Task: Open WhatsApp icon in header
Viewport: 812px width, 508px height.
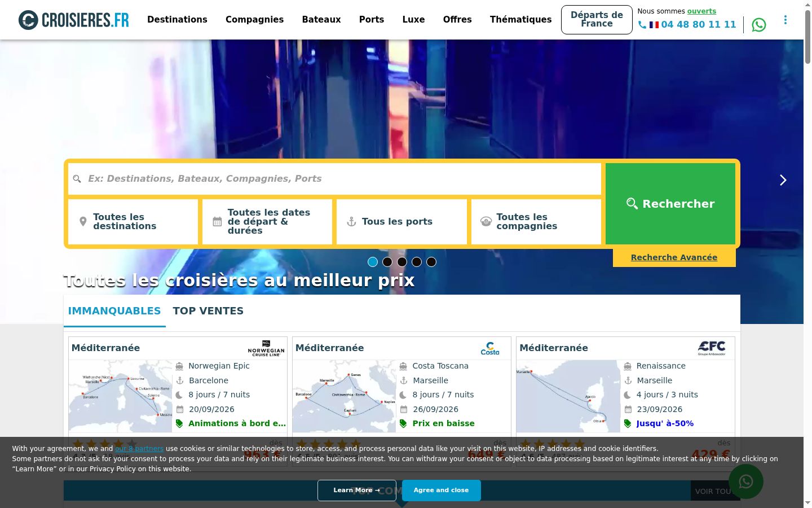Action: 759,25
